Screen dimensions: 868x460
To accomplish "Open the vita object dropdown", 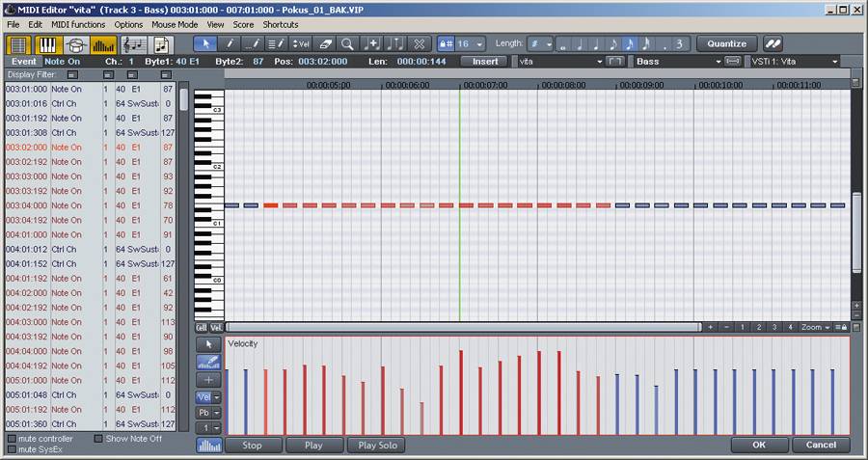I will click(x=600, y=62).
